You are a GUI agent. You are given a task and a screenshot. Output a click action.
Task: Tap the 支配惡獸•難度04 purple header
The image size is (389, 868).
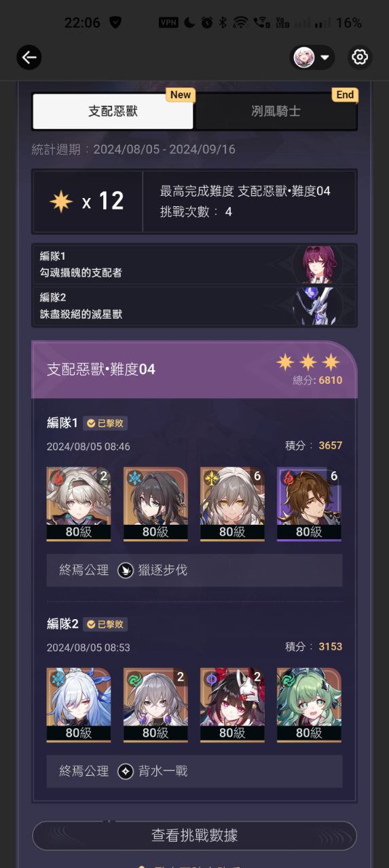(x=194, y=370)
